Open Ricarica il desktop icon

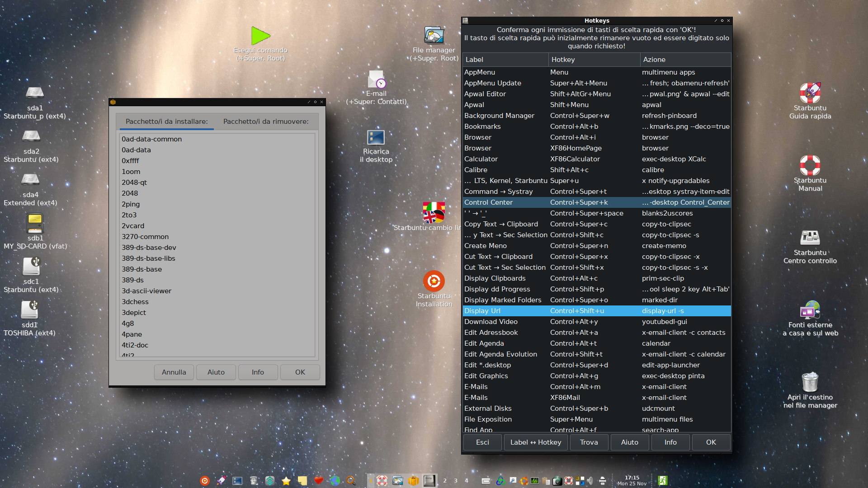point(376,138)
